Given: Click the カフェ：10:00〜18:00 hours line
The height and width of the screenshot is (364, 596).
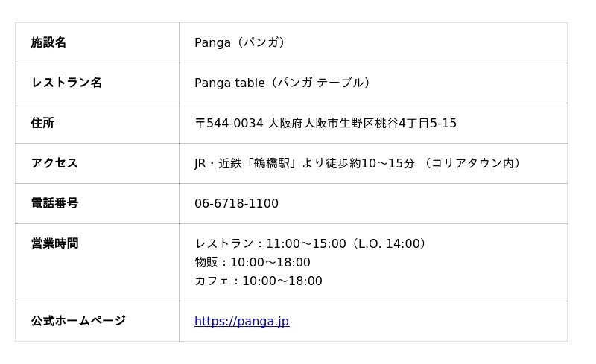Looking at the screenshot, I should tap(259, 281).
